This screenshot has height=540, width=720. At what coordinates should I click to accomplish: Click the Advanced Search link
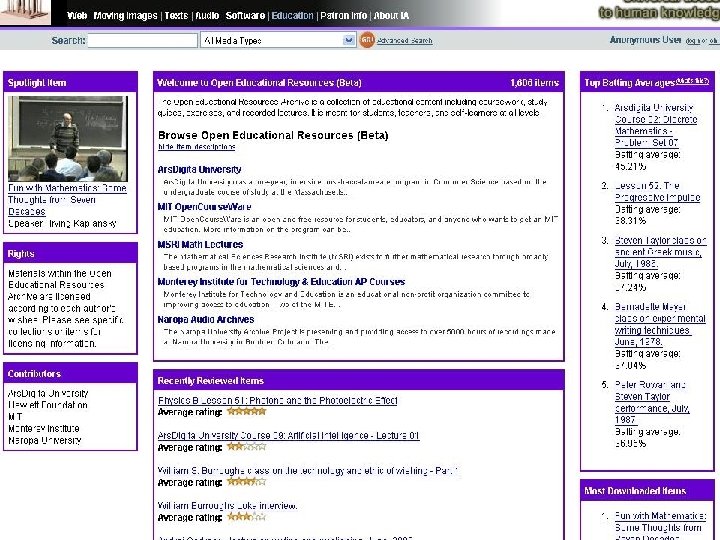405,41
